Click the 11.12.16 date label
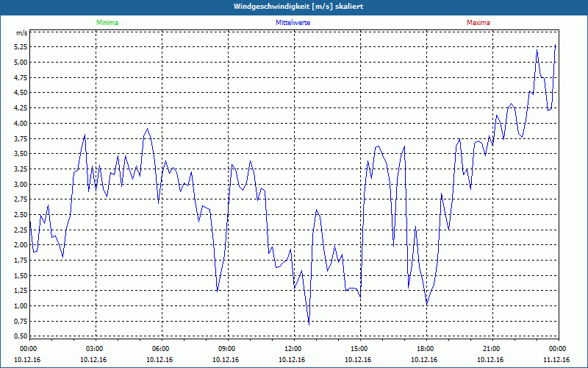Image resolution: width=588 pixels, height=368 pixels. pos(556,360)
